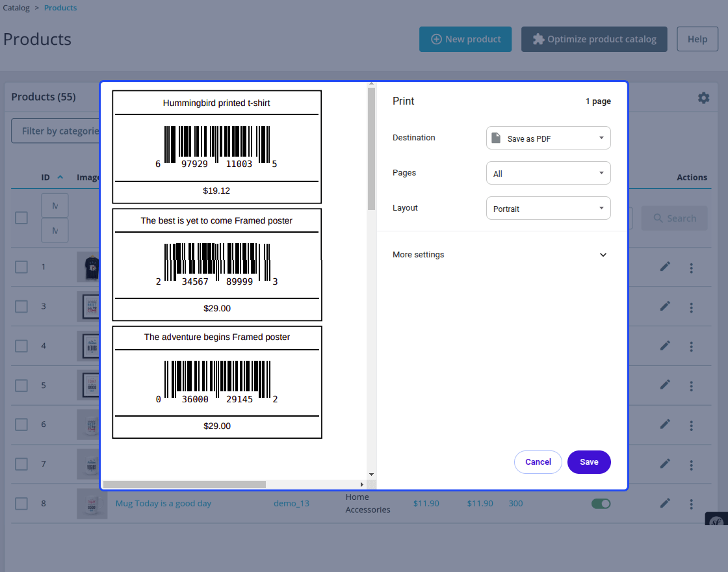Image resolution: width=728 pixels, height=572 pixels.
Task: Open more actions menu for product row 3
Action: [692, 307]
